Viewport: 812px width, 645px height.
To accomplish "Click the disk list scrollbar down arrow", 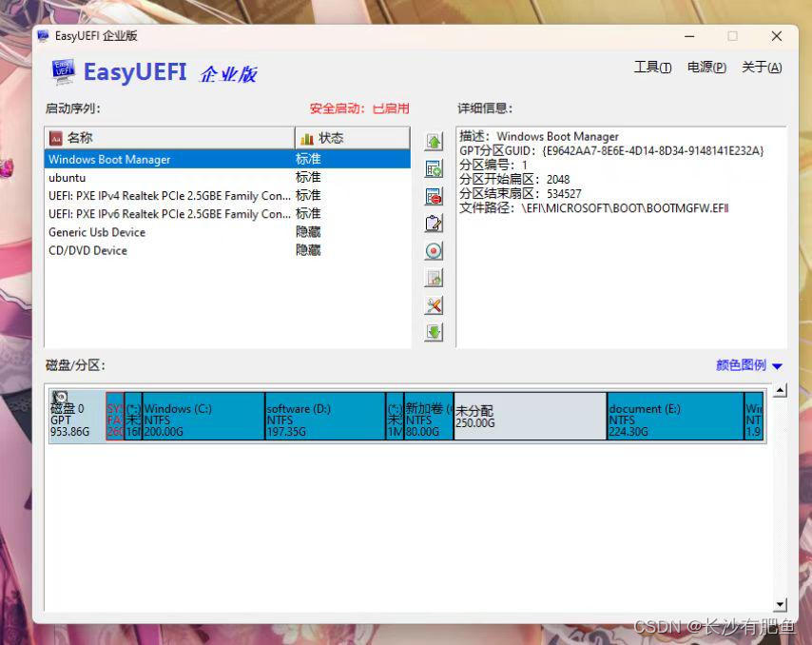I will (x=780, y=604).
